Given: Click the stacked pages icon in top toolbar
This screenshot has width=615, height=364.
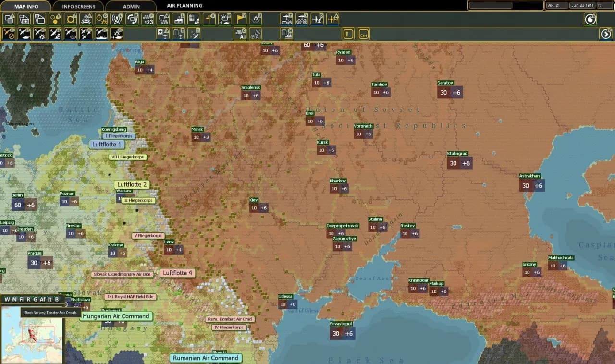Looking at the screenshot, I should [x=40, y=19].
